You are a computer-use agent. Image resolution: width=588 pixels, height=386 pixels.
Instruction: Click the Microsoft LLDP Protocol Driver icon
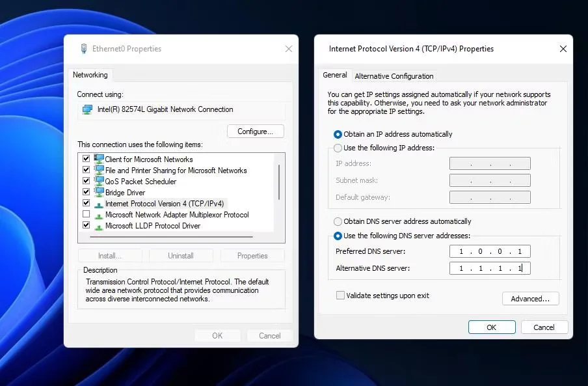[x=98, y=225]
